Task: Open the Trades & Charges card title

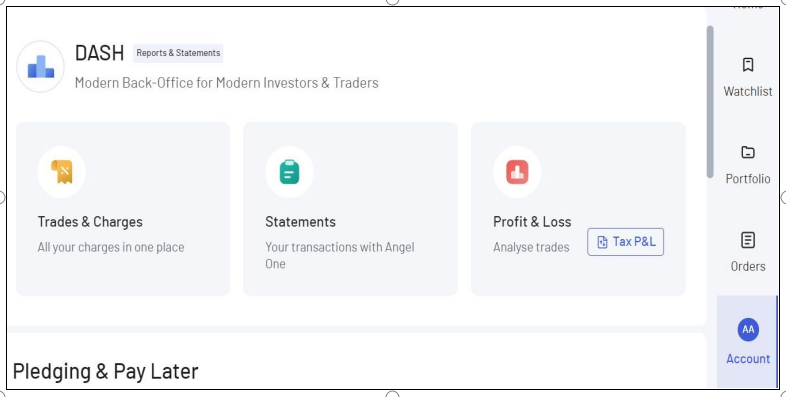Action: [90, 222]
